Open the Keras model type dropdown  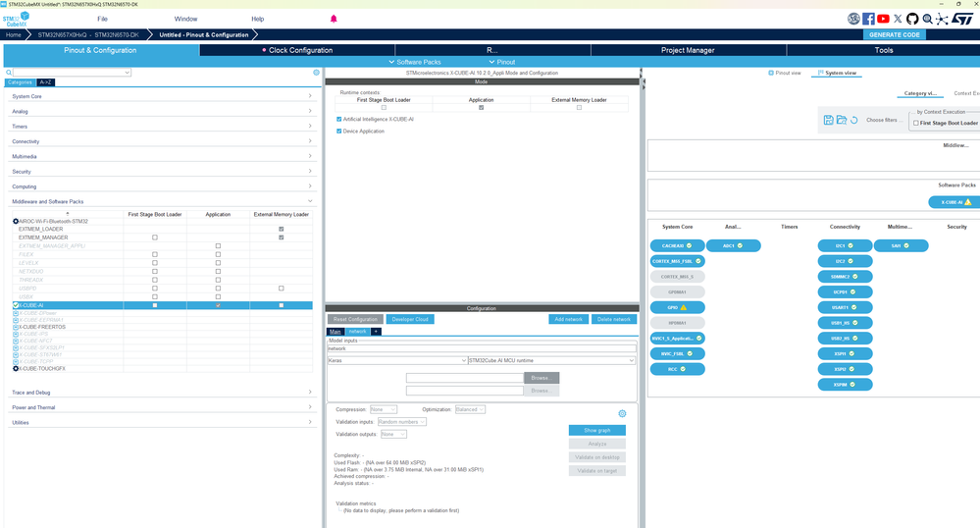point(397,360)
